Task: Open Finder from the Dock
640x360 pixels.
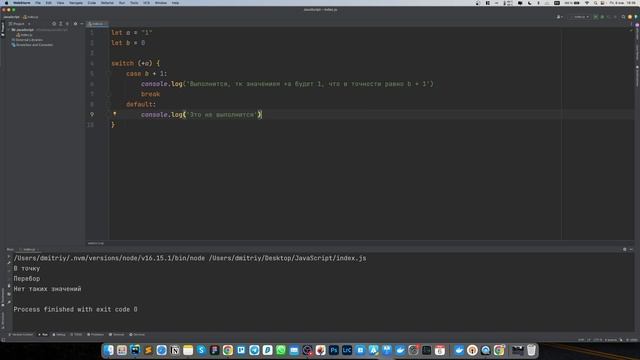Action: (109, 350)
